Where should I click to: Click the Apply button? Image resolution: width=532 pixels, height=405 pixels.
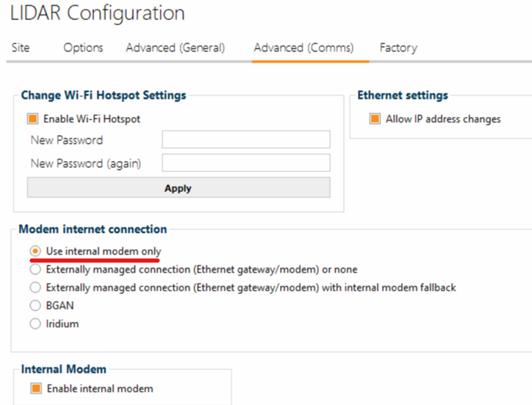179,187
